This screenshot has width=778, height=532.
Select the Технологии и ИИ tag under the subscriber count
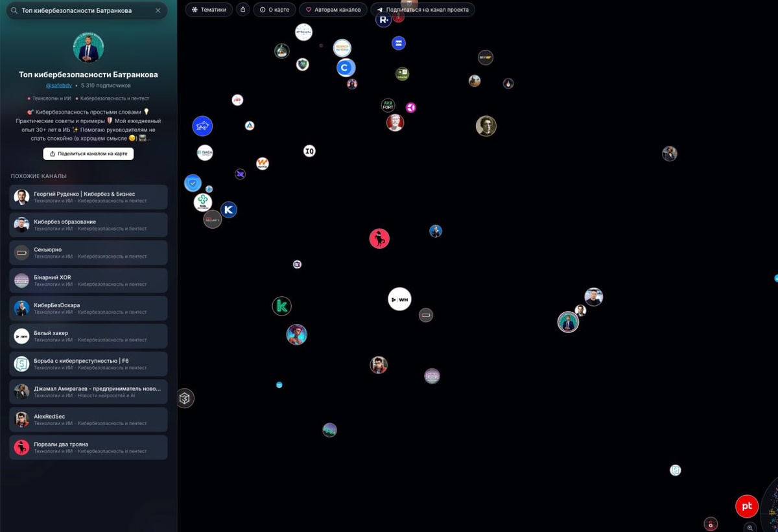pyautogui.click(x=49, y=98)
